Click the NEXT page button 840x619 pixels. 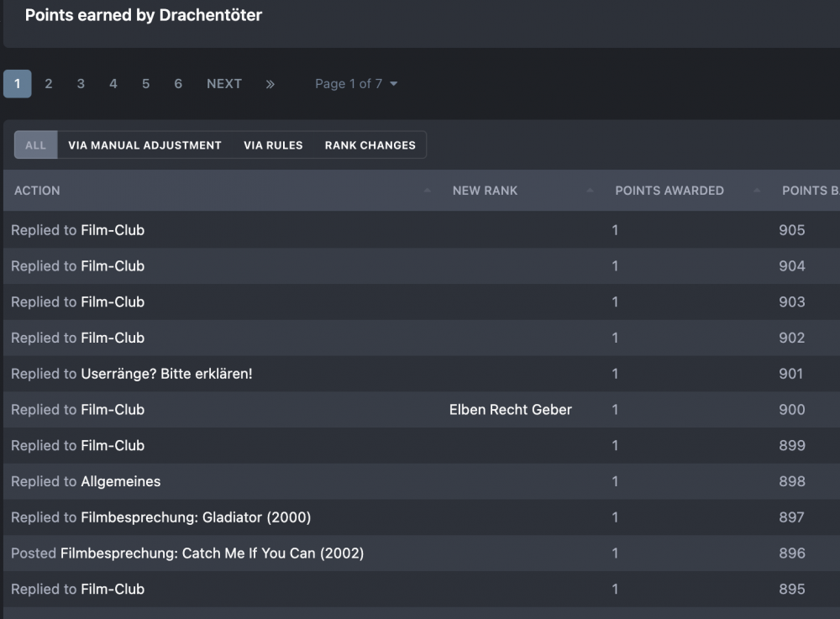pos(224,84)
